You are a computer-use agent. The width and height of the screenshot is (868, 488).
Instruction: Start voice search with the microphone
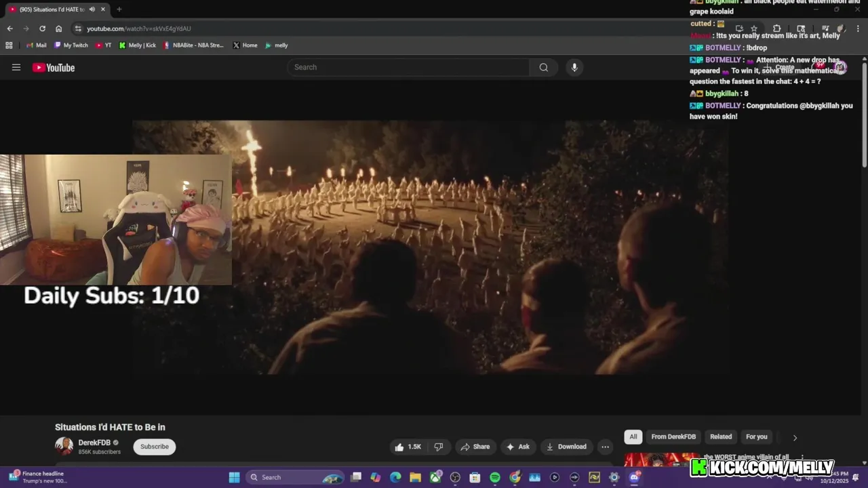pyautogui.click(x=574, y=67)
